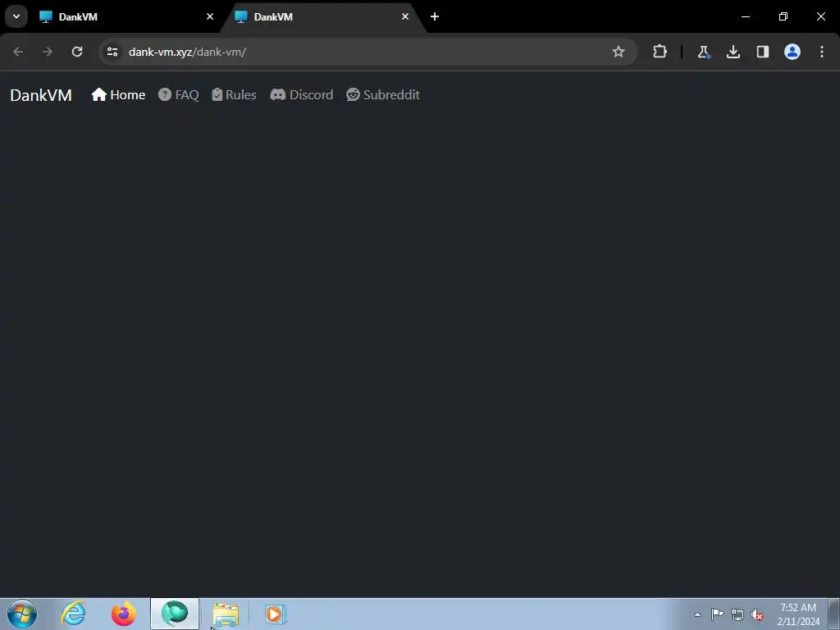The image size is (840, 630).
Task: Close the second DankVM tab
Action: click(x=405, y=16)
